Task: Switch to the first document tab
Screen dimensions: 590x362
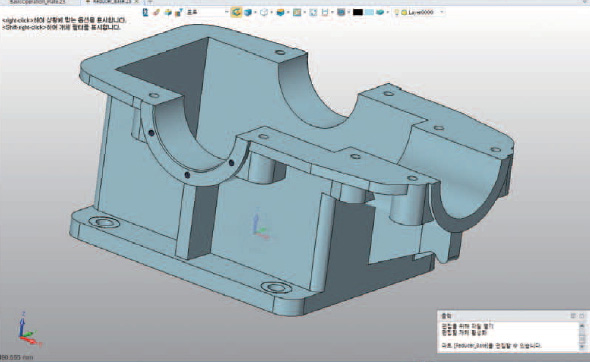Action: coord(38,2)
